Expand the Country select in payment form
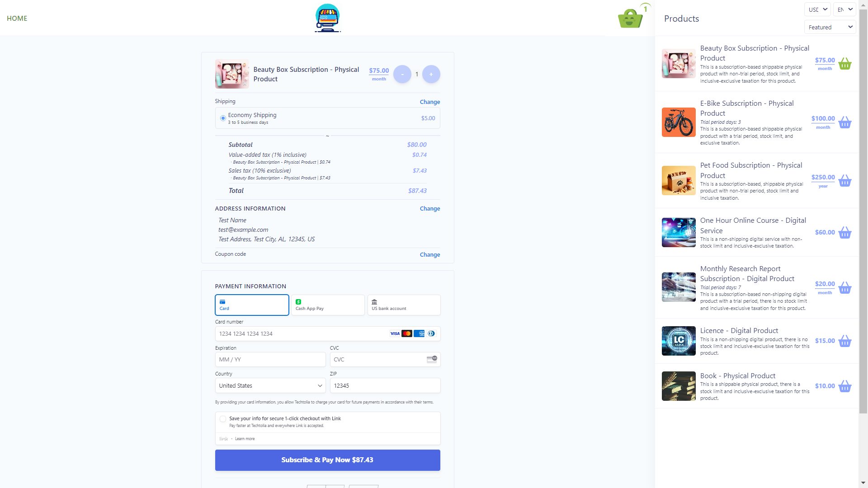 270,386
